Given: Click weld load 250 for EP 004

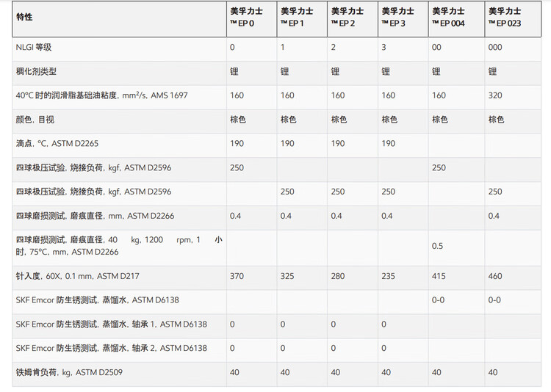Looking at the screenshot, I should click(x=439, y=167).
